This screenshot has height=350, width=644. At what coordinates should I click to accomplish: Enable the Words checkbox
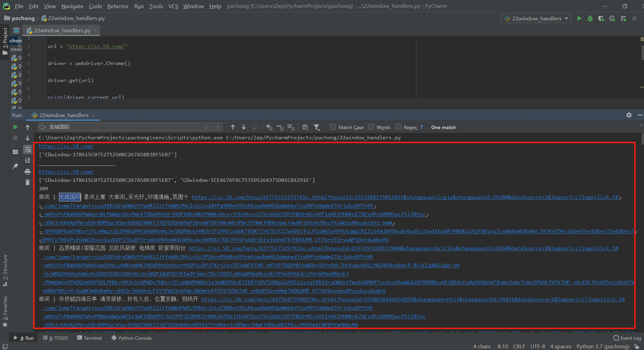click(371, 127)
